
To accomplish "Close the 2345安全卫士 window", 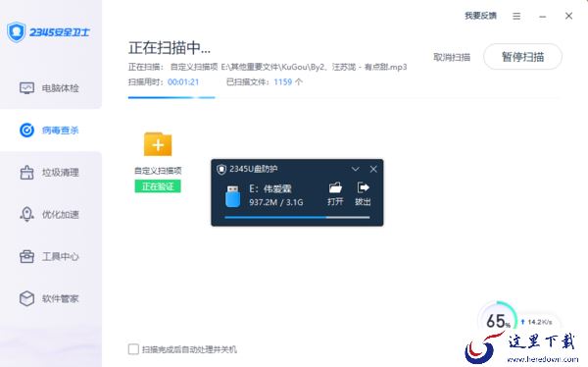I will [568, 16].
